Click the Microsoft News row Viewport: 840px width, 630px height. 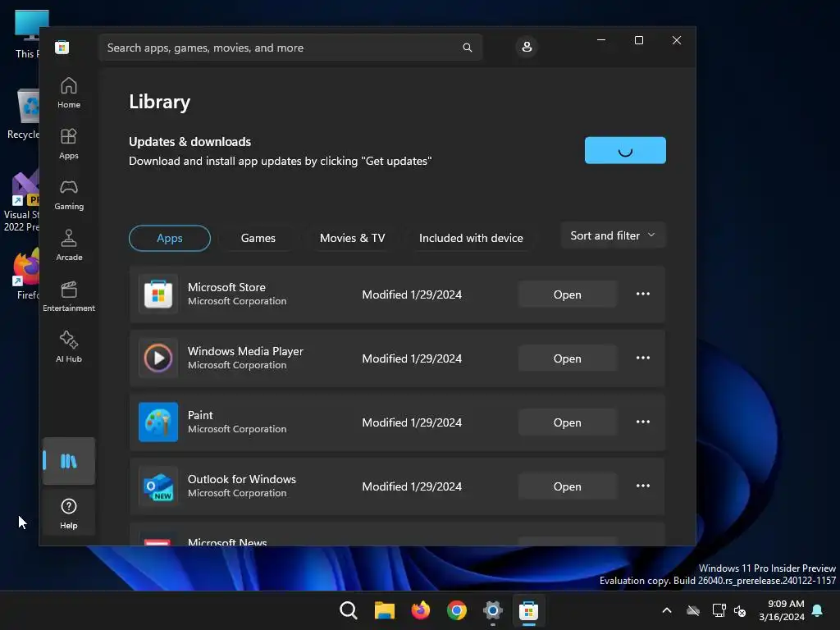[x=397, y=534]
